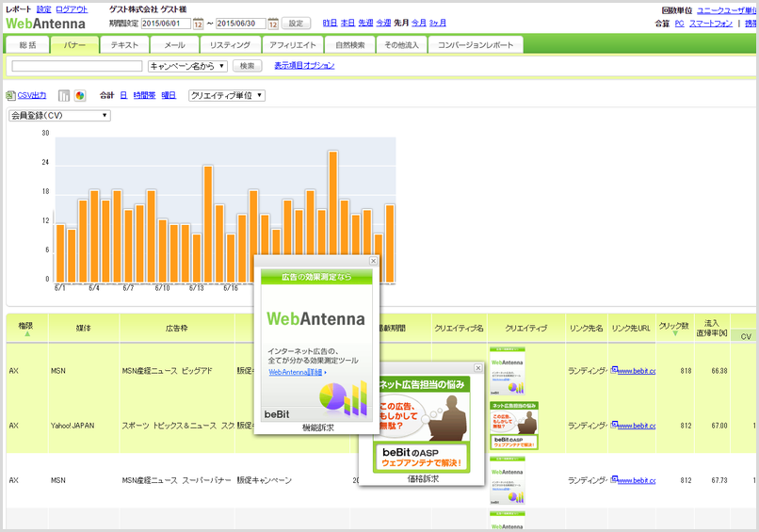This screenshot has height=532, width=759.
Task: Switch to the table view icon
Action: click(64, 96)
